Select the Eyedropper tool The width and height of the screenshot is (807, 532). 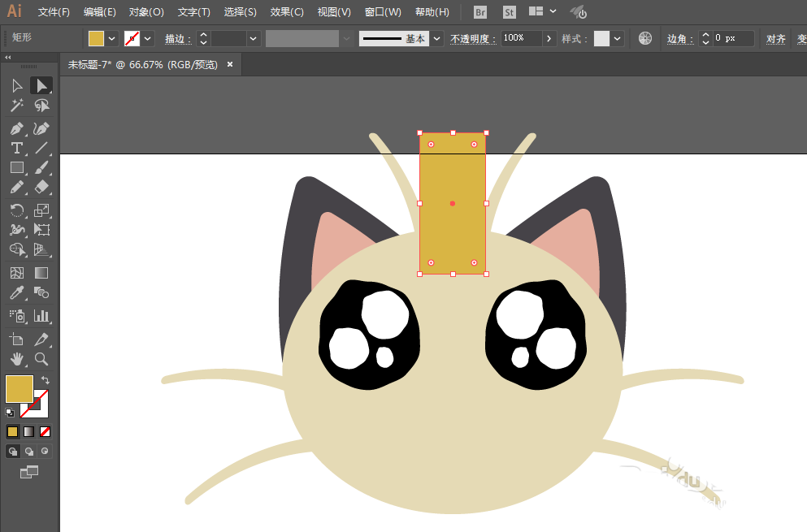click(17, 292)
